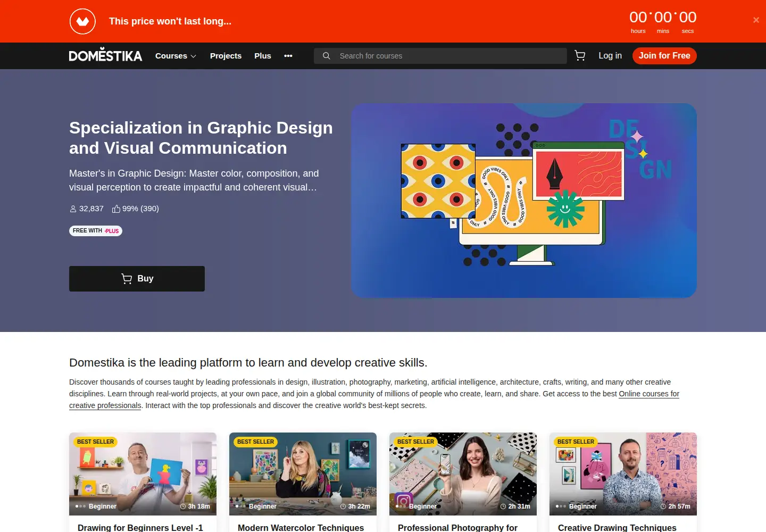Close the red promo banner
Image resolution: width=766 pixels, height=532 pixels.
(756, 20)
